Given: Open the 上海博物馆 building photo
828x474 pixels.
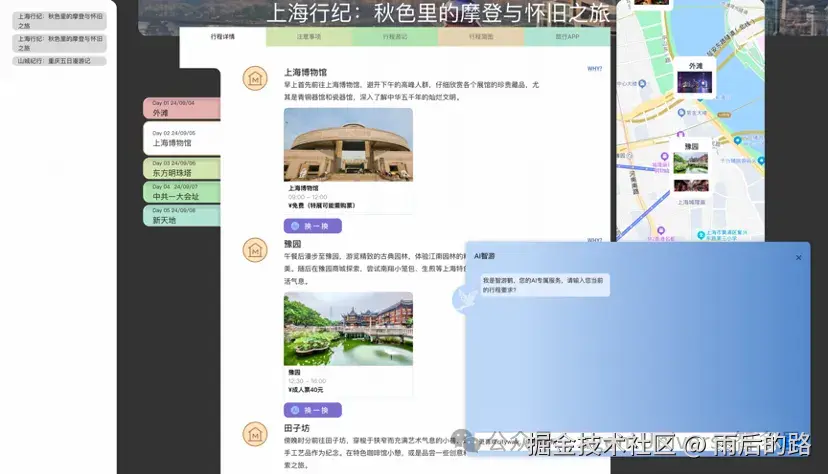Looking at the screenshot, I should pos(348,145).
